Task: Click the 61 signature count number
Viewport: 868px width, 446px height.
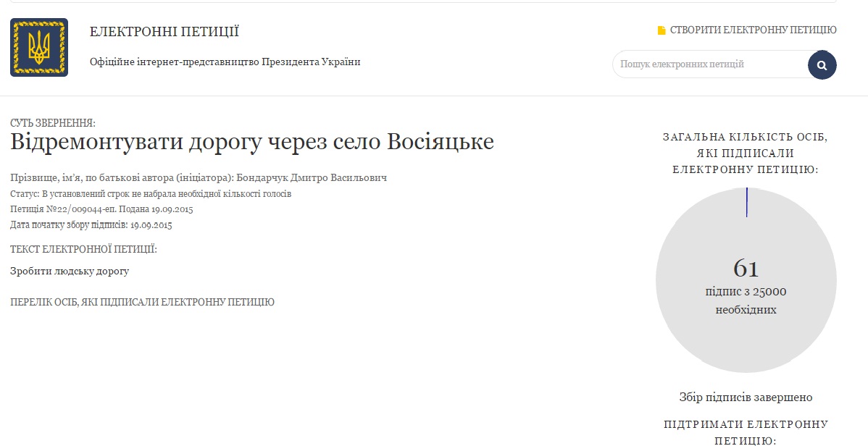Action: (746, 268)
